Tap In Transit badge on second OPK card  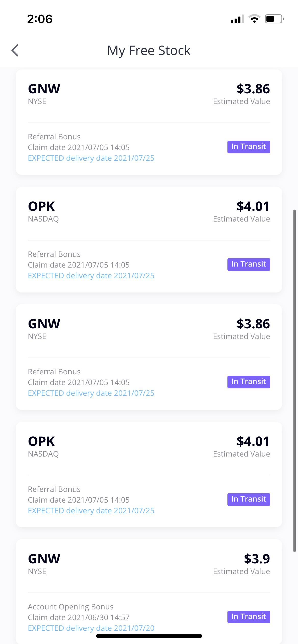click(249, 499)
